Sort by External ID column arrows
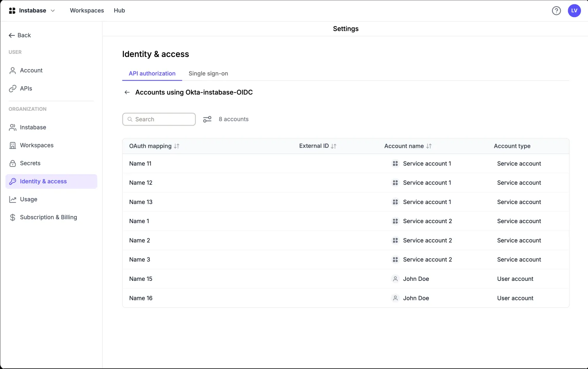The width and height of the screenshot is (588, 369). [333, 146]
